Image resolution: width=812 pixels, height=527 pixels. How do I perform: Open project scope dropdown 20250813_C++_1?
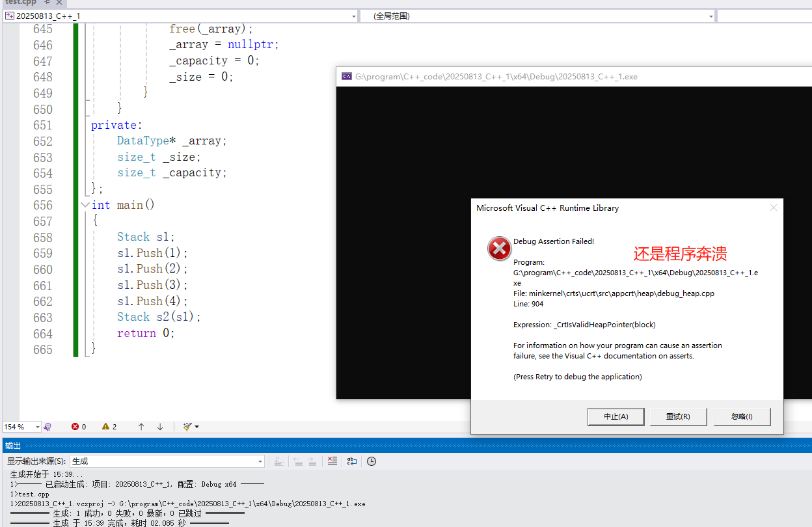tap(181, 16)
